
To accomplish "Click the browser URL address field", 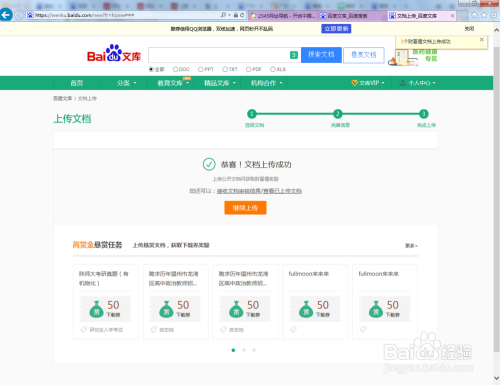I will click(127, 15).
